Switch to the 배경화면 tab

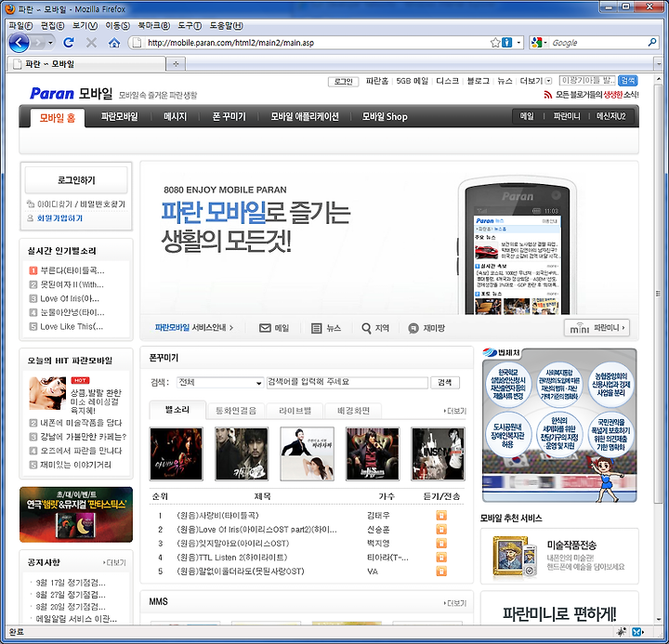[x=353, y=411]
